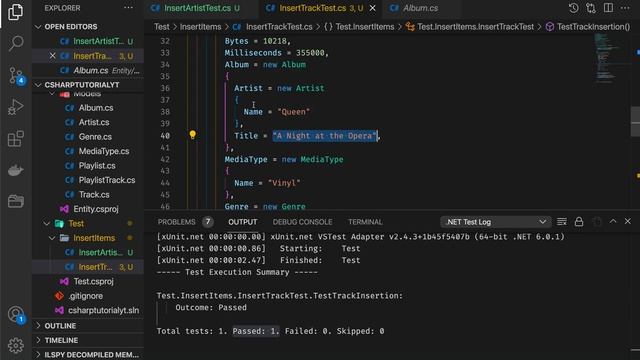Open the project folders activity icon
Image resolution: width=640 pixels, height=360 pixels.
pyautogui.click(x=16, y=201)
